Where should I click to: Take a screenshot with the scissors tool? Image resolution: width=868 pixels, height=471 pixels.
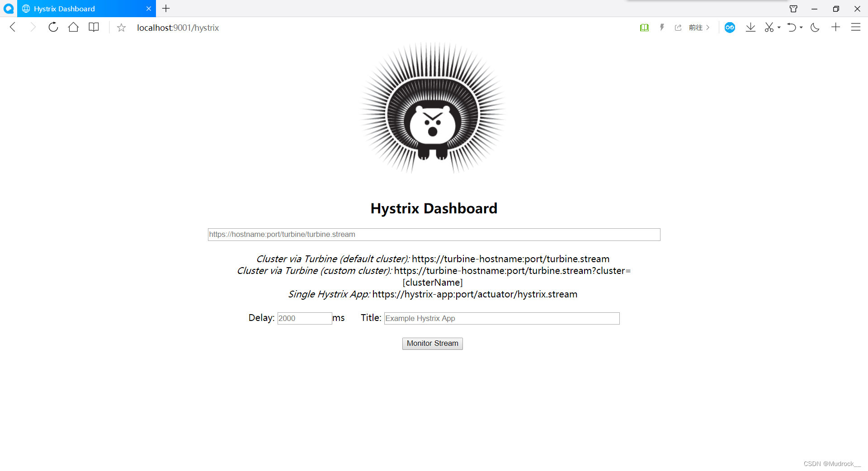(x=769, y=28)
